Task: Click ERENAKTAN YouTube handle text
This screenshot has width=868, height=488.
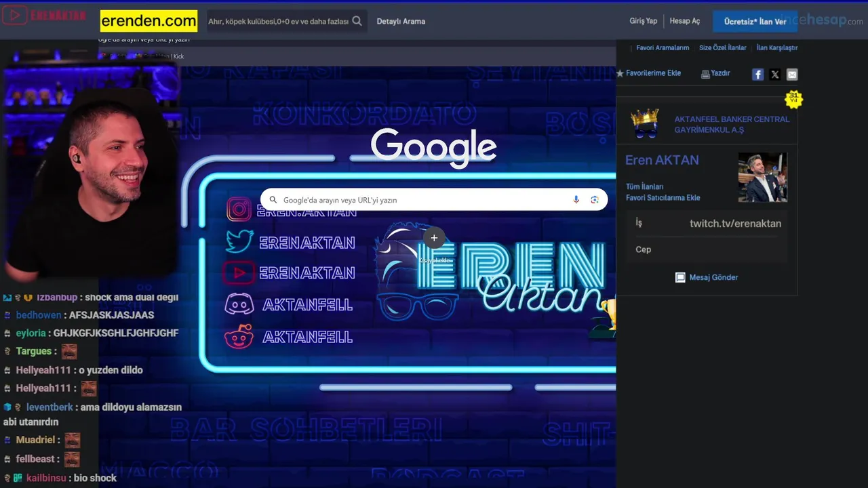Action: (307, 273)
